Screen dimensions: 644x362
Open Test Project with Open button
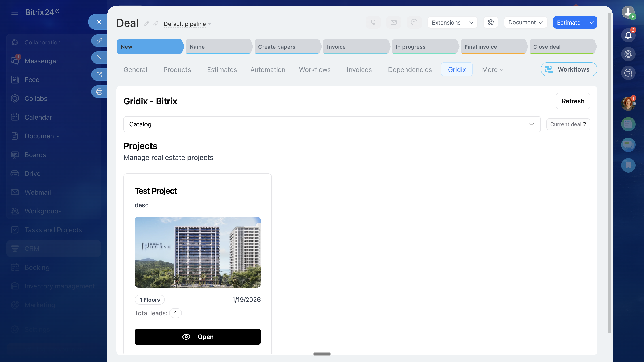[x=197, y=337]
